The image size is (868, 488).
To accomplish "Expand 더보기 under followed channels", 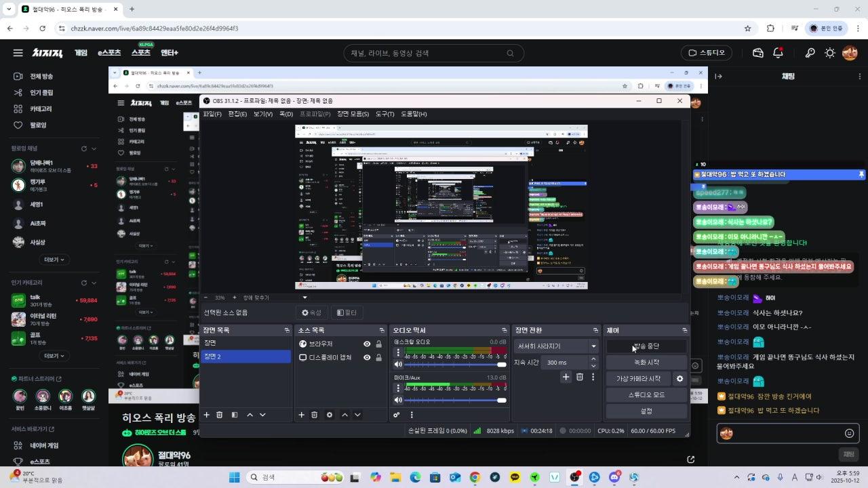I will point(54,260).
